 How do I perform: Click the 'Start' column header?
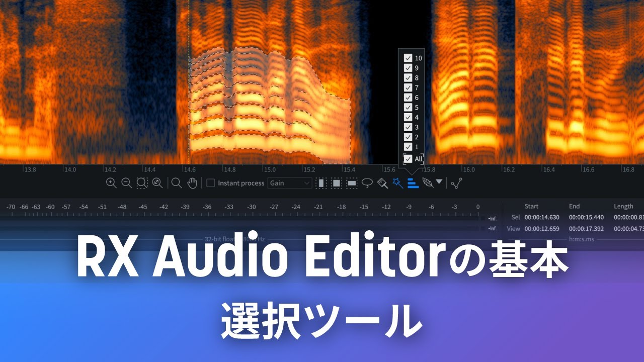pyautogui.click(x=531, y=206)
